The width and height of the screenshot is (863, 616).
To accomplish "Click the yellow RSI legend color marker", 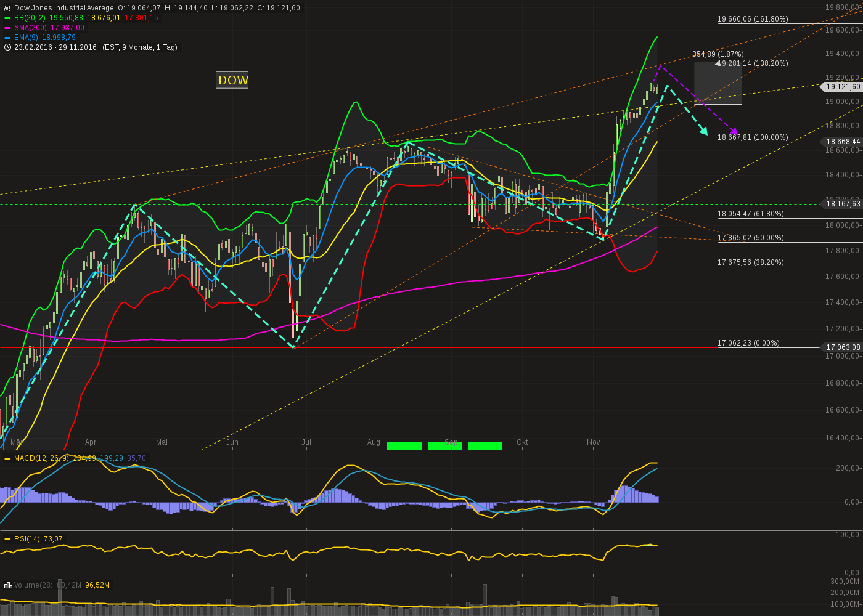I will pos(7,539).
